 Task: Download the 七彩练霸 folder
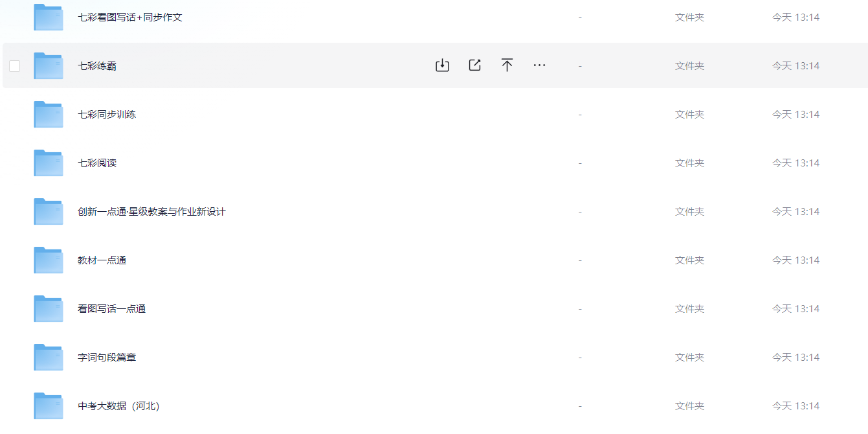click(442, 65)
